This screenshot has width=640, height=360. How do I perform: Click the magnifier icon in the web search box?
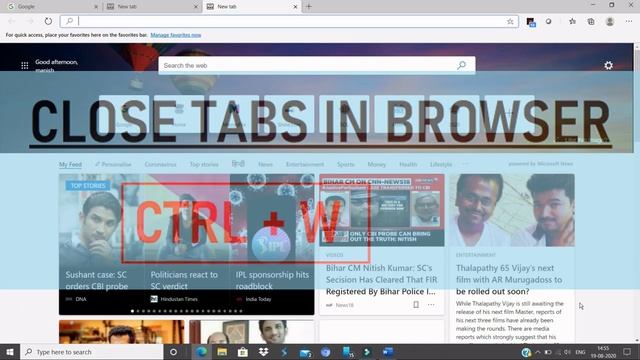462,65
